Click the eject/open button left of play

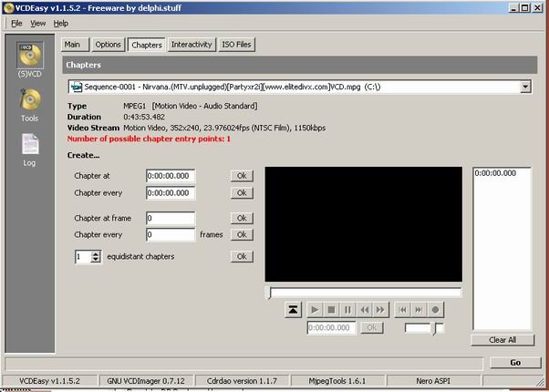tap(293, 310)
